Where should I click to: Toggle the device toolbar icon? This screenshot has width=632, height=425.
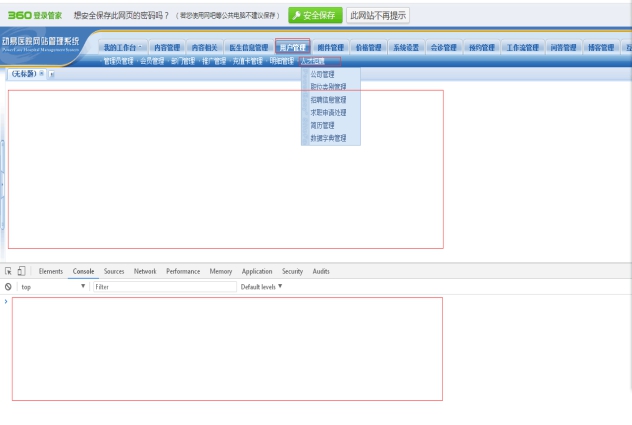[21, 271]
